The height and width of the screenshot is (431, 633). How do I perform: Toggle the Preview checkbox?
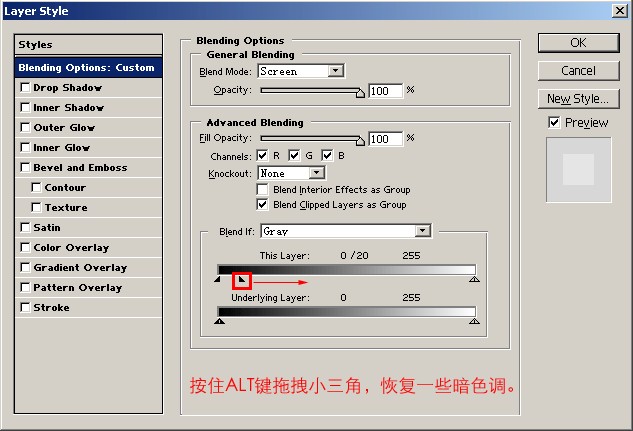pyautogui.click(x=554, y=122)
